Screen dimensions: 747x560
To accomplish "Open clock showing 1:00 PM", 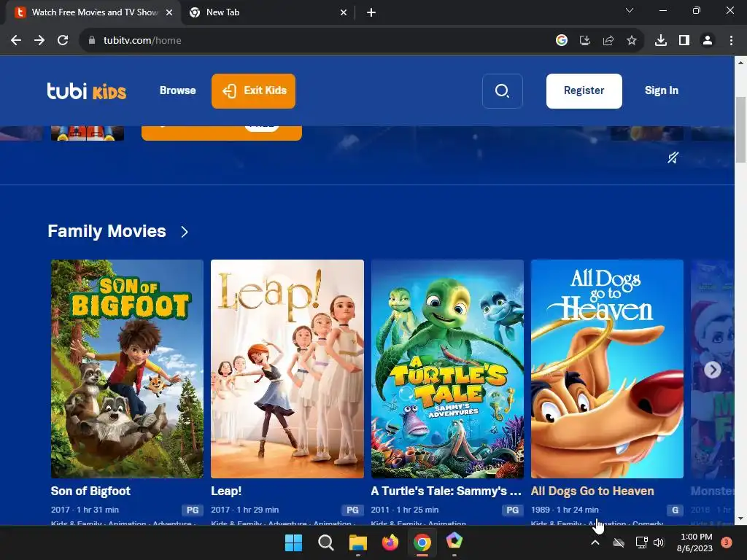I will click(x=695, y=542).
